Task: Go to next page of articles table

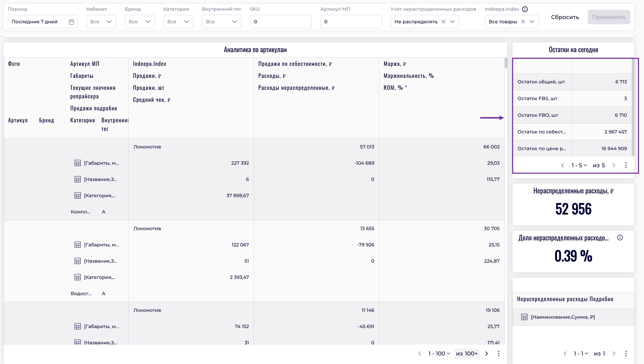Action: [487, 354]
